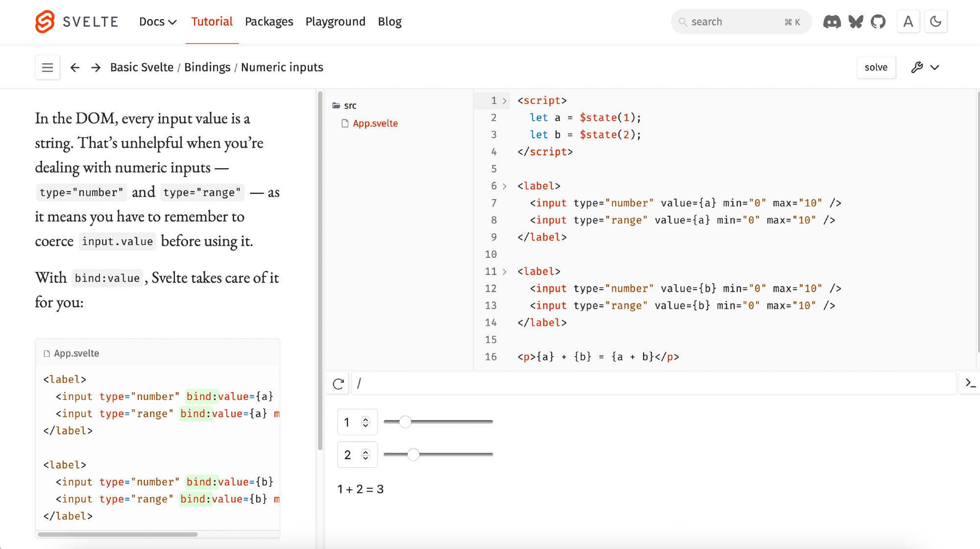Toggle dark mode with moon icon

[935, 22]
